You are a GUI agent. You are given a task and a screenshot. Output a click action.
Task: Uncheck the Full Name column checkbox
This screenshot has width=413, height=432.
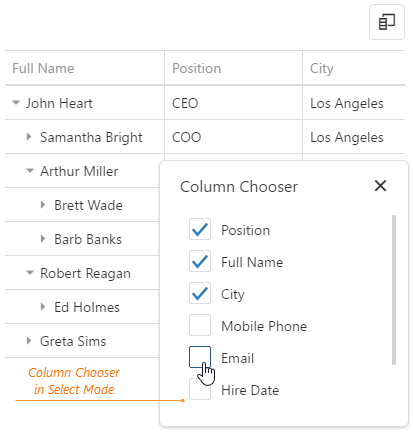coord(200,261)
